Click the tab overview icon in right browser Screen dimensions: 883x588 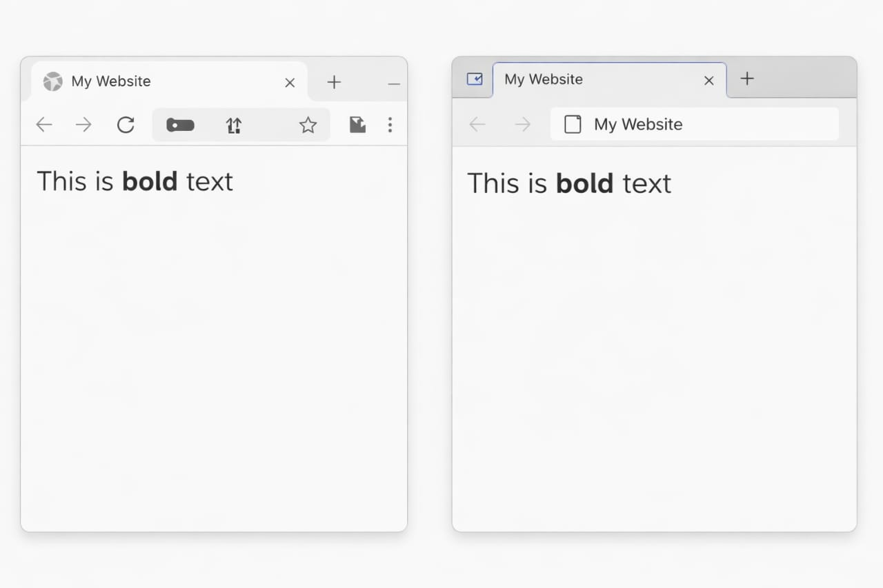click(x=475, y=79)
